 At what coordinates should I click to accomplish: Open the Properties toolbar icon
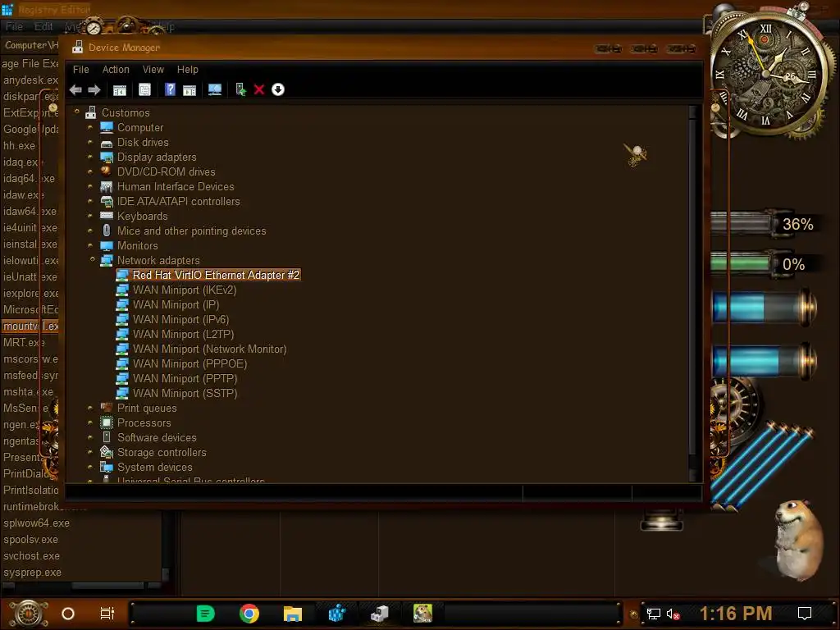point(144,89)
